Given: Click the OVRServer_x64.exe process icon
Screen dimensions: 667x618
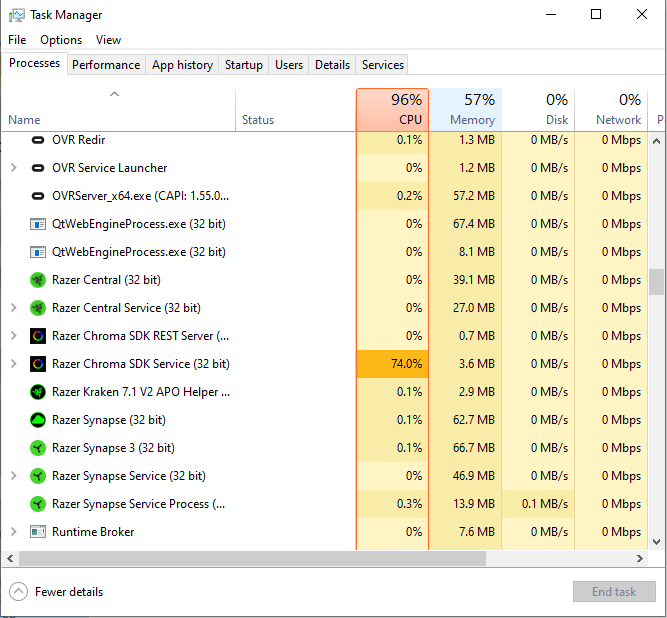Looking at the screenshot, I should (x=38, y=196).
